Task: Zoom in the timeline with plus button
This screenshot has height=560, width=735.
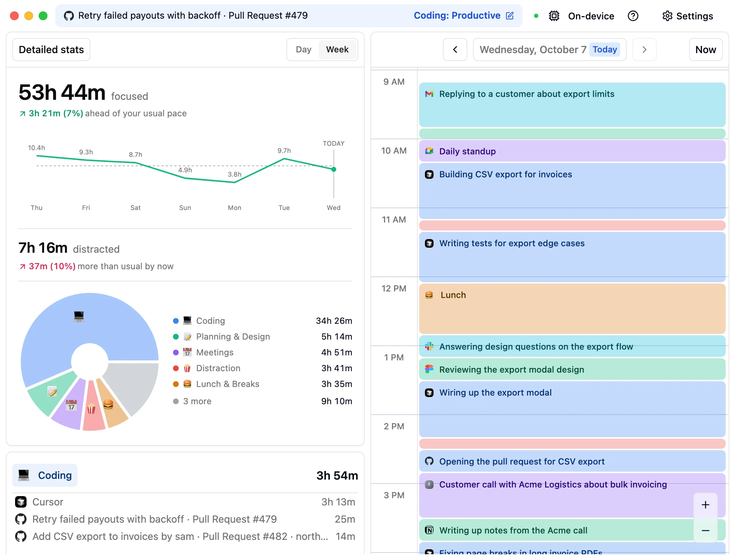Action: click(706, 505)
